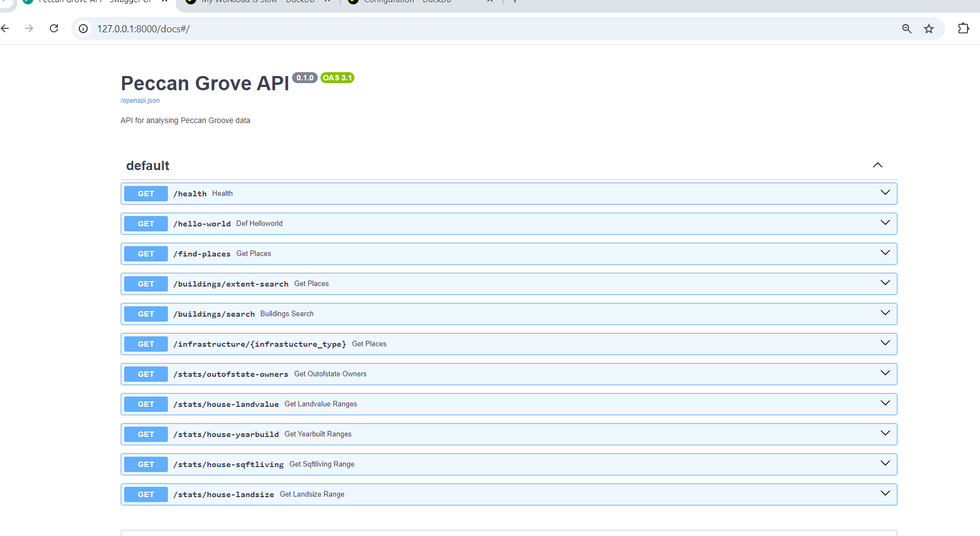Click the GET button for /find-places

click(146, 254)
